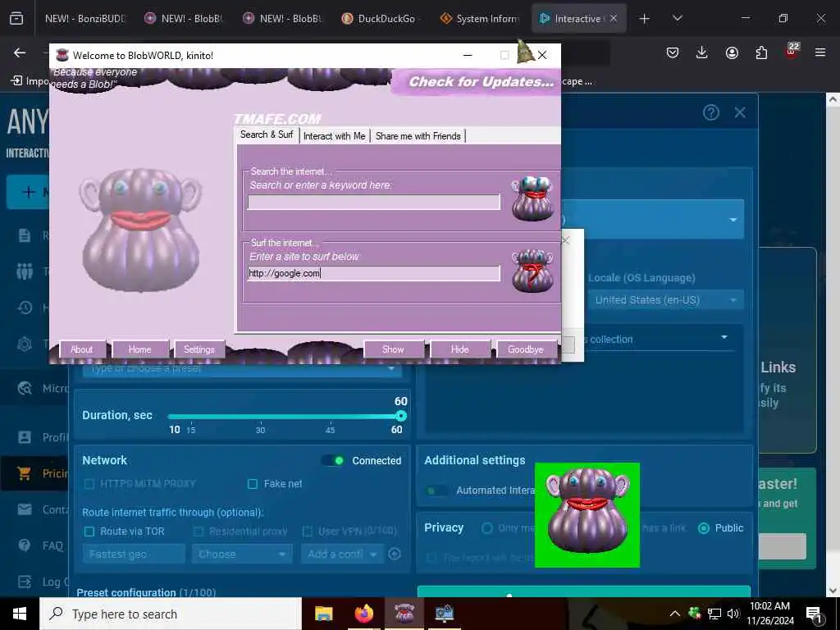Image resolution: width=840 pixels, height=630 pixels.
Task: Click the FAQ question icon in sidebar
Action: click(x=24, y=546)
